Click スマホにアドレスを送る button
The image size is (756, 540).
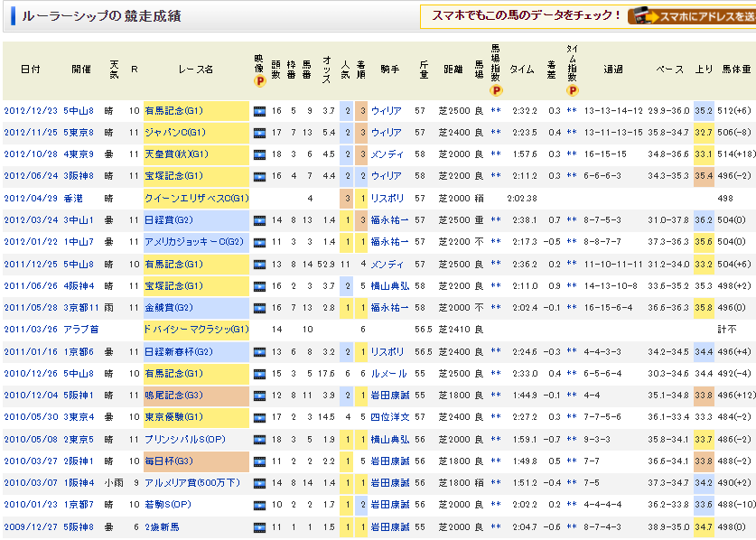(x=691, y=16)
